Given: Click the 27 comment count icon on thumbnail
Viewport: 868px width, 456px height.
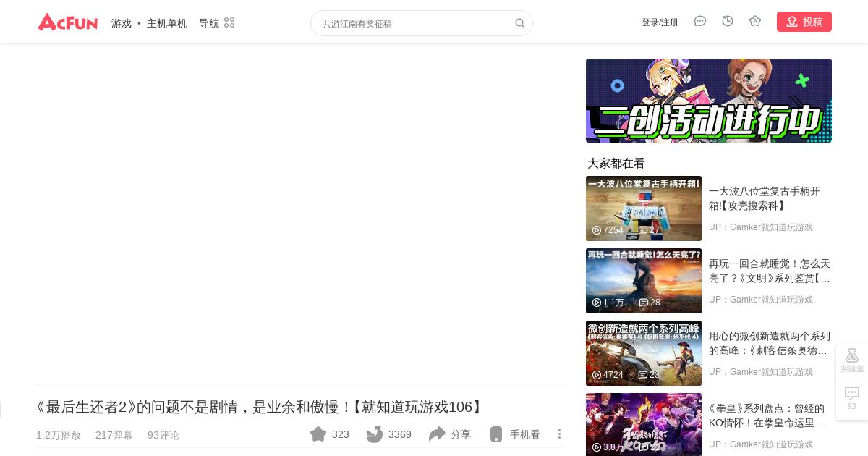Looking at the screenshot, I should tap(643, 230).
